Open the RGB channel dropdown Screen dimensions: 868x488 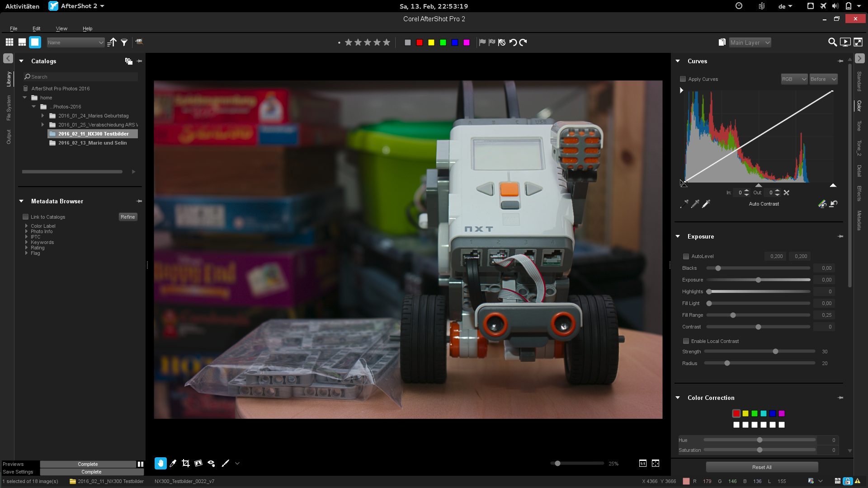[x=794, y=79]
